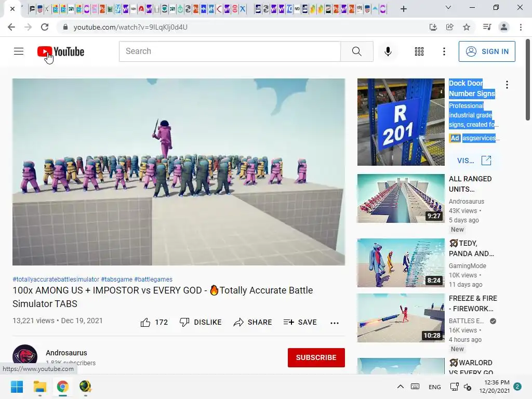Click hashtag #totallyaccuratebattlesimulator
This screenshot has height=399, width=532.
[56, 279]
